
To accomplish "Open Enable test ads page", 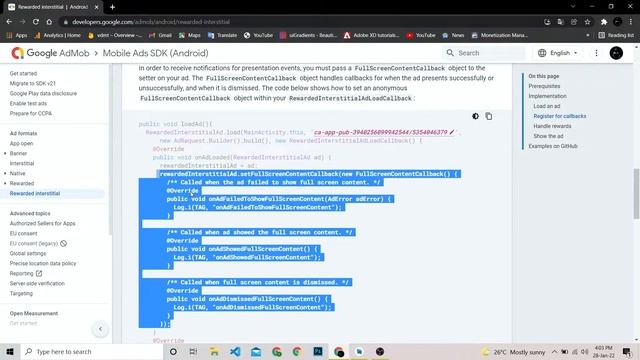I will (28, 103).
